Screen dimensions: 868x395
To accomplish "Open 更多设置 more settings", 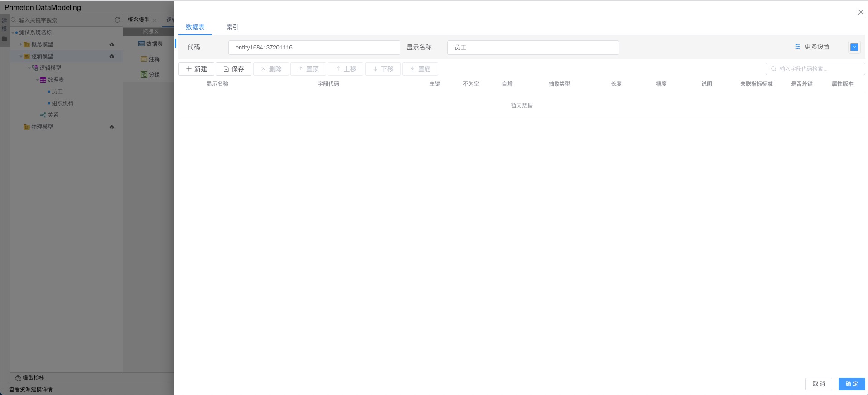I will coord(817,47).
